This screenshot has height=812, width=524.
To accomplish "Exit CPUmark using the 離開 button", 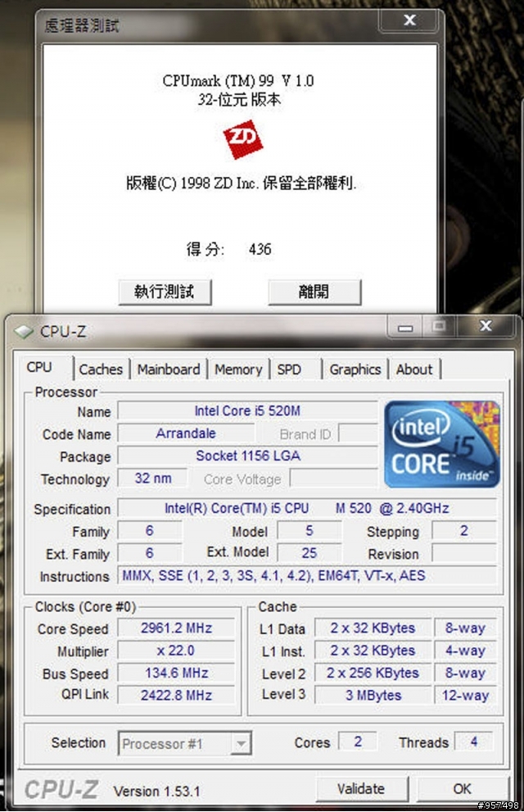I will [x=314, y=292].
